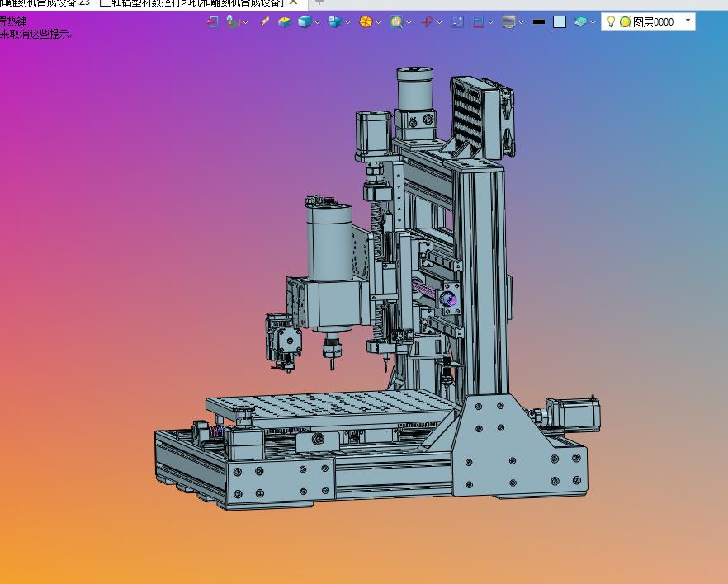Expand the orange polygon icon dropdown

(378, 22)
